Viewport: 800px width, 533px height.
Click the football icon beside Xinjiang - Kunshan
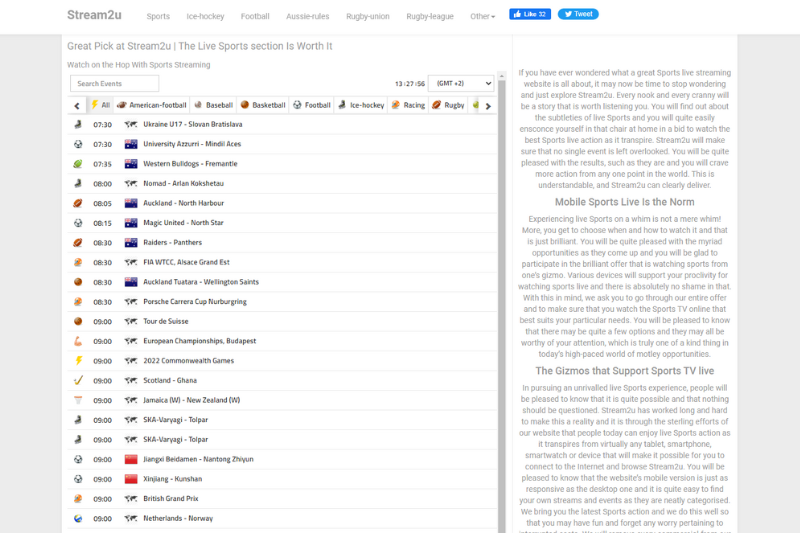(78, 479)
